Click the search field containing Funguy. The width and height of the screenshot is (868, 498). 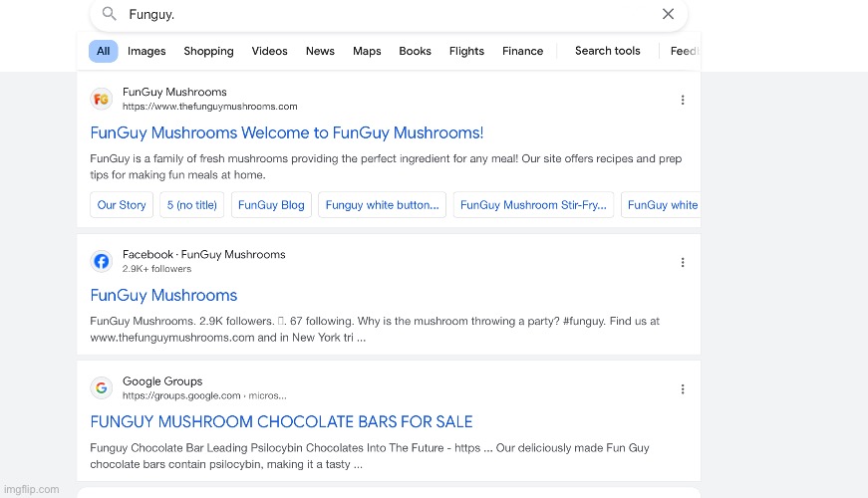click(389, 14)
